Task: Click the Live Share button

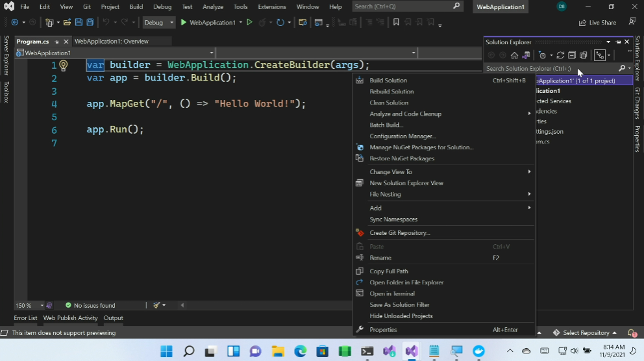Action: (597, 23)
